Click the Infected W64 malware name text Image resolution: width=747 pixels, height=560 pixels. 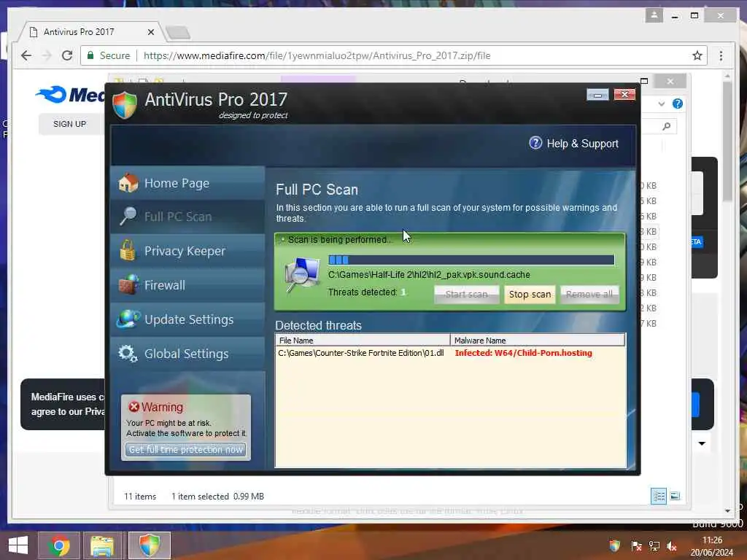[x=523, y=353]
